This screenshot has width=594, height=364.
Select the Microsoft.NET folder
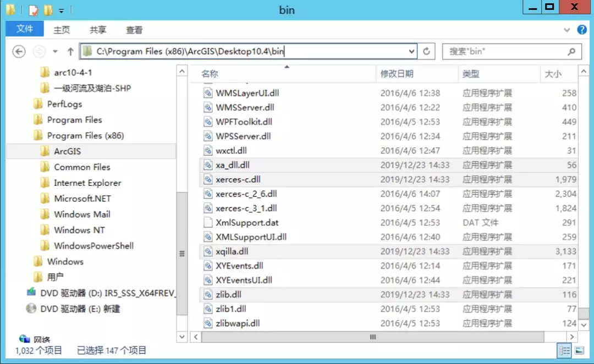coord(75,198)
